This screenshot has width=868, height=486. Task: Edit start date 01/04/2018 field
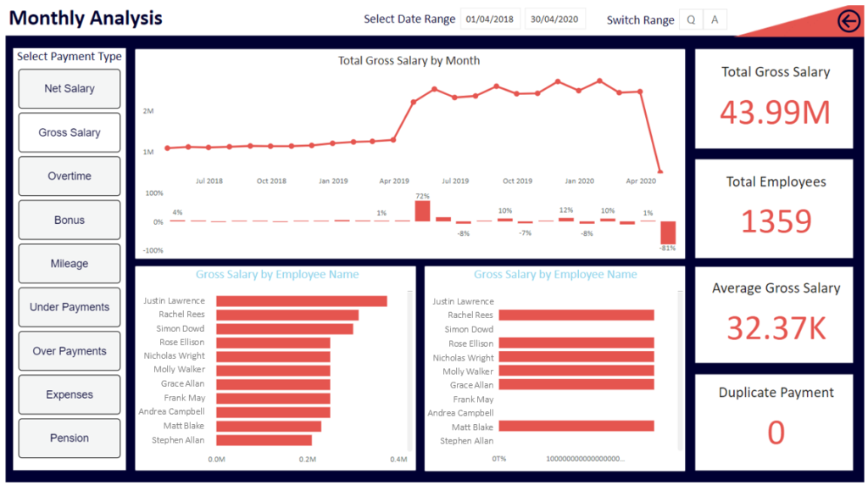click(x=491, y=20)
